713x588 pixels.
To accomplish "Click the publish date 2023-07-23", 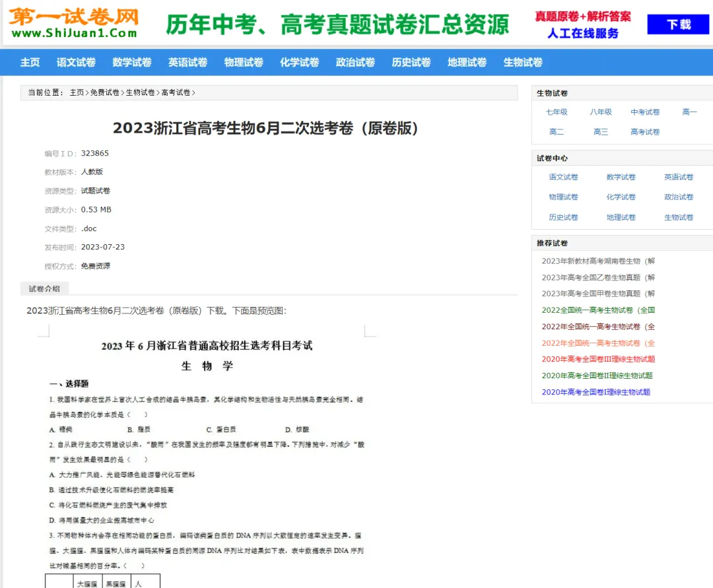I will (103, 247).
